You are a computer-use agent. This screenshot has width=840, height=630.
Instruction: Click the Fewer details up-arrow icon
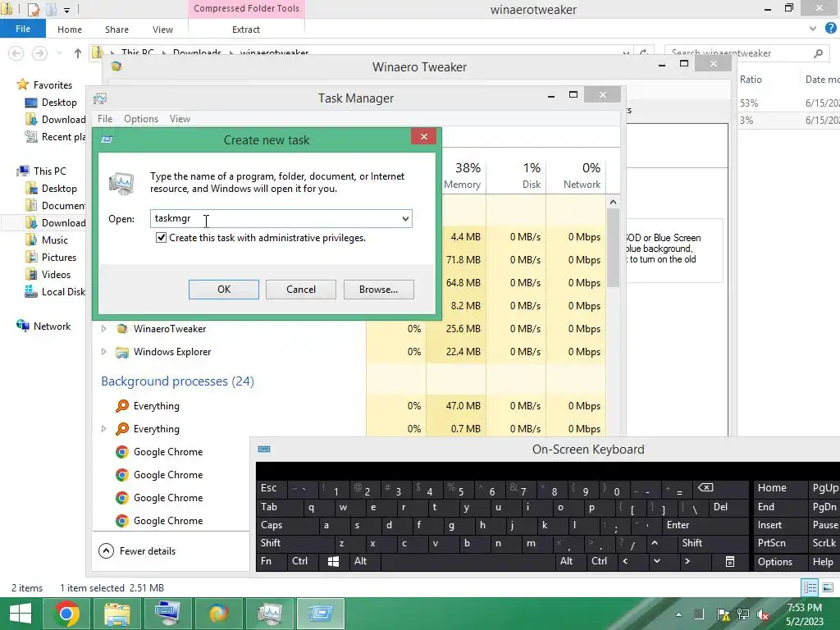106,550
